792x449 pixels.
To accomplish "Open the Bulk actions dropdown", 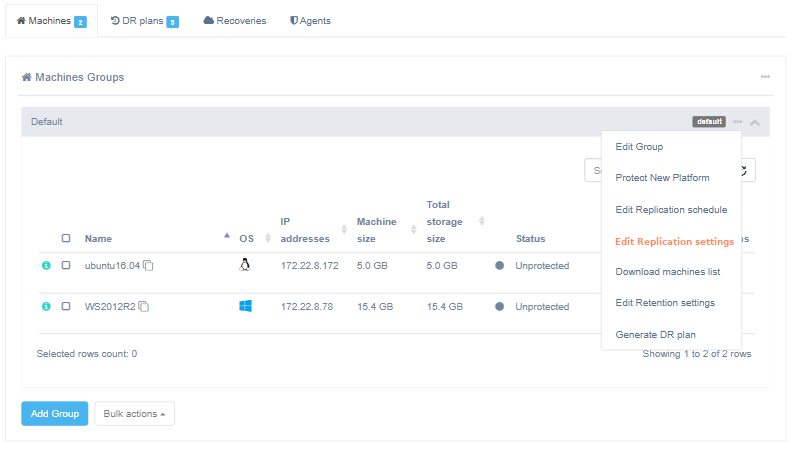I will pyautogui.click(x=134, y=414).
